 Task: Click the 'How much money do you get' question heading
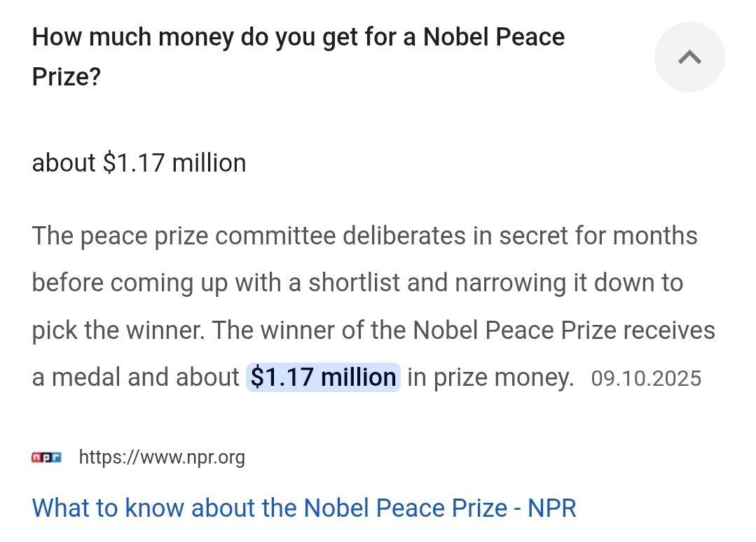pyautogui.click(x=298, y=37)
